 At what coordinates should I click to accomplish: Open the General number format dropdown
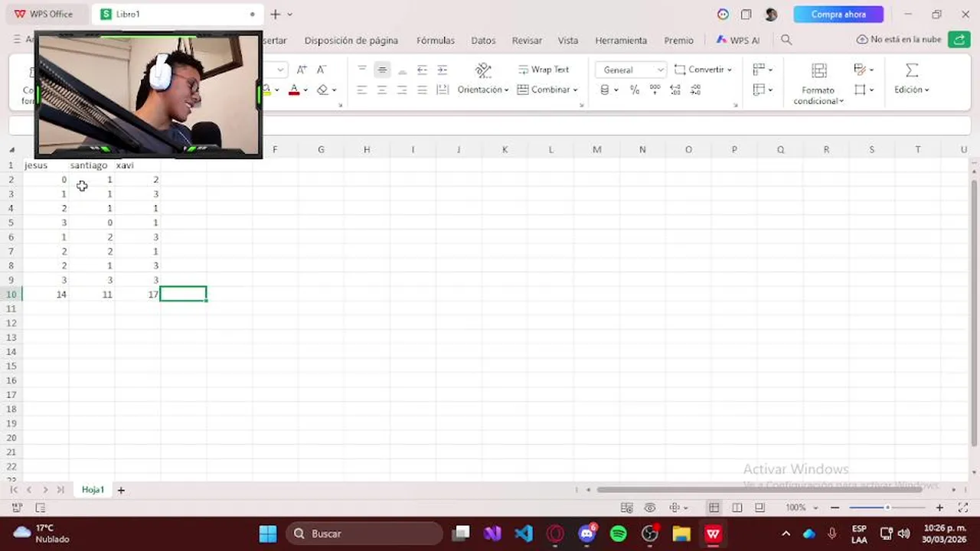[x=631, y=70]
